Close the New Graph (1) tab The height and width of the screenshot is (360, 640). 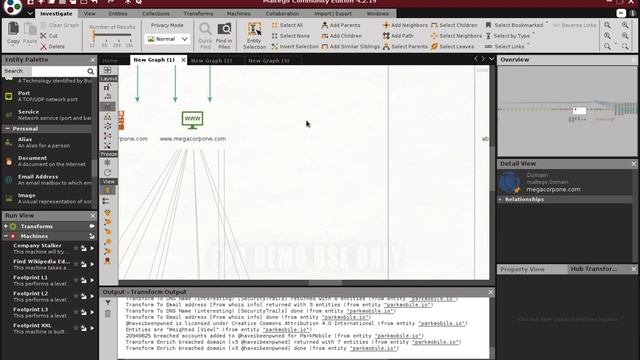[183, 60]
